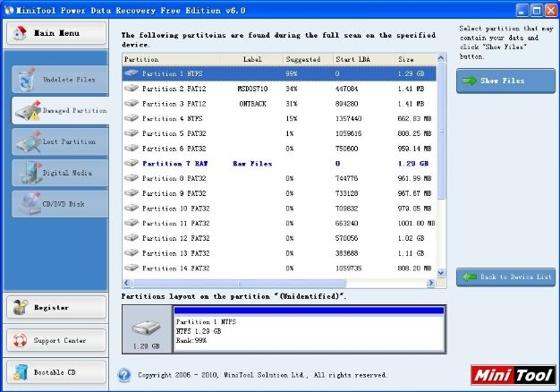
Task: Click the list's scroll down arrow
Action: pos(441,273)
